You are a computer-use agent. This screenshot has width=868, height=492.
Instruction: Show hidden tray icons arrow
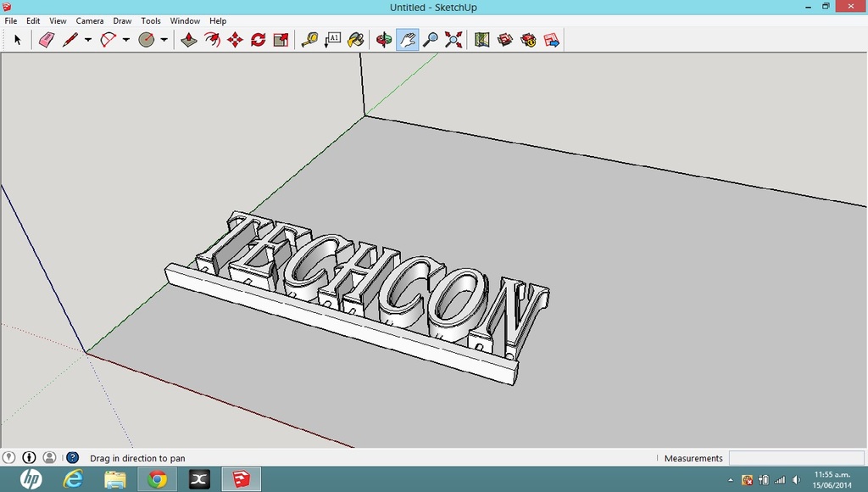tap(731, 480)
